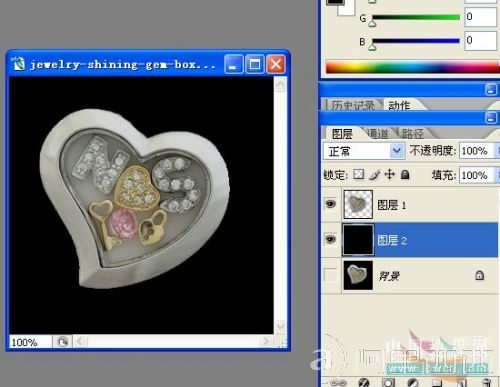
Task: Click the document horizontal scrollbar right arrow
Action: tap(266, 341)
